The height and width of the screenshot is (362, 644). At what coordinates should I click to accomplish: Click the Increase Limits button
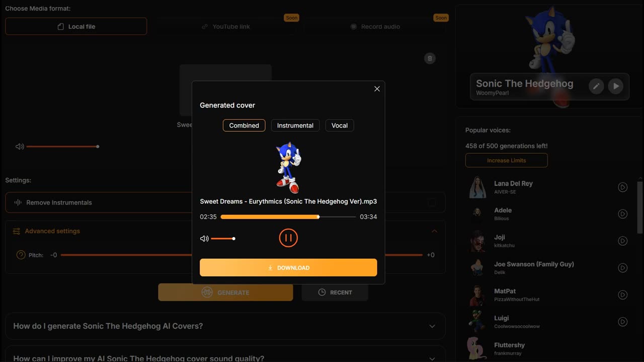coord(507,160)
